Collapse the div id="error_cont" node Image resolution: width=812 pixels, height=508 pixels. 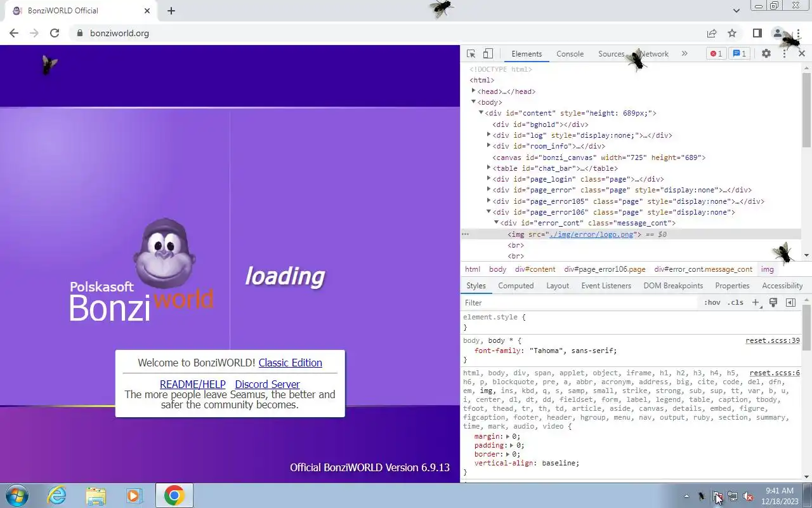point(497,223)
